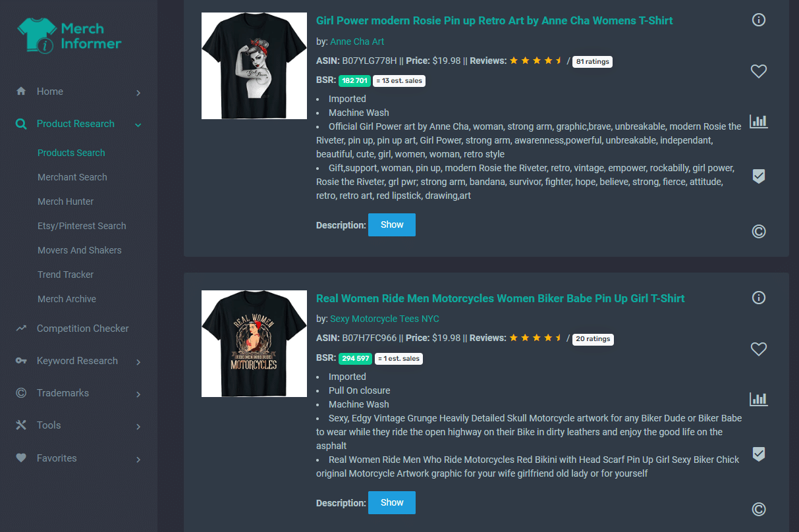Open Sexy Motorcycle Tees NYC seller link

click(x=385, y=319)
